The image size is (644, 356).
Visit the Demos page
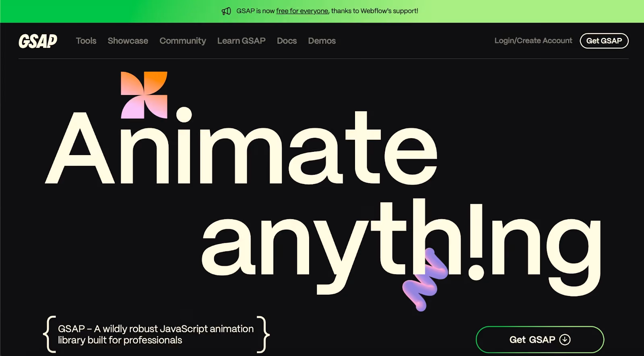click(322, 41)
